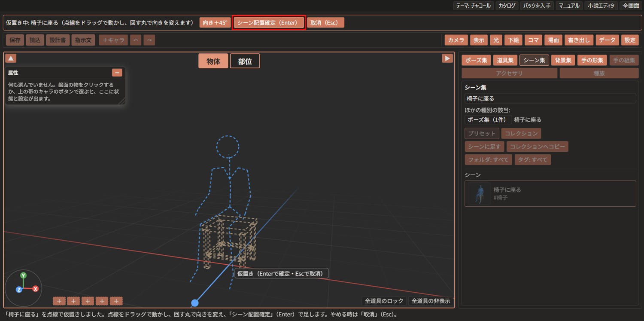The width and height of the screenshot is (644, 321).
Task: Switch to ポーズ集 tab
Action: 476,60
